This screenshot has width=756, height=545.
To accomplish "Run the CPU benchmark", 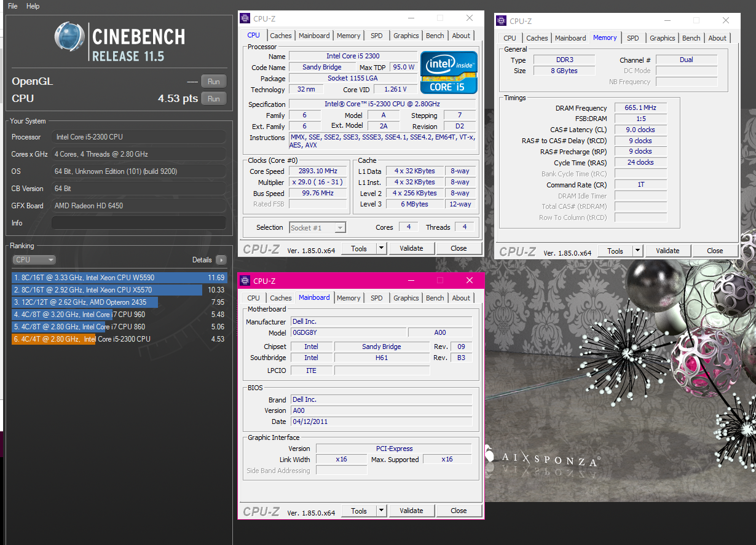I will pyautogui.click(x=213, y=98).
